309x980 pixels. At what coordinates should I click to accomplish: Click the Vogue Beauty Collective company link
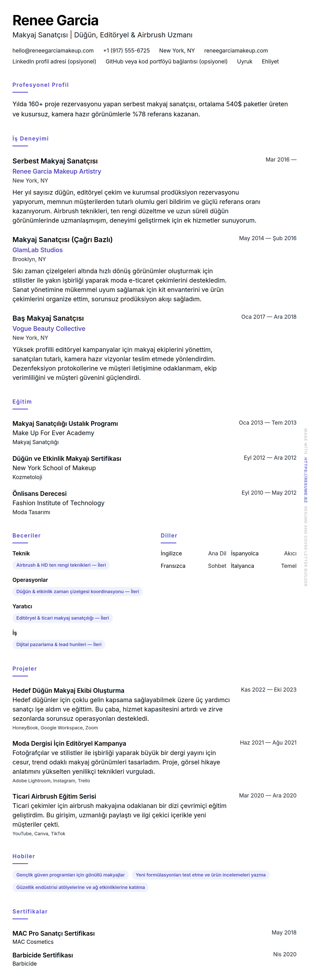[49, 328]
